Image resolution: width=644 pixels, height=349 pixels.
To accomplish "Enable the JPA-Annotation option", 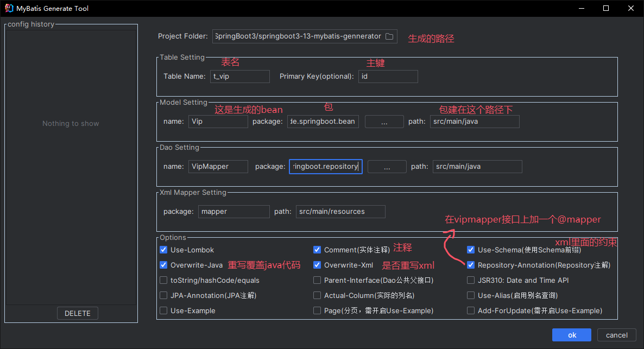I will [163, 295].
